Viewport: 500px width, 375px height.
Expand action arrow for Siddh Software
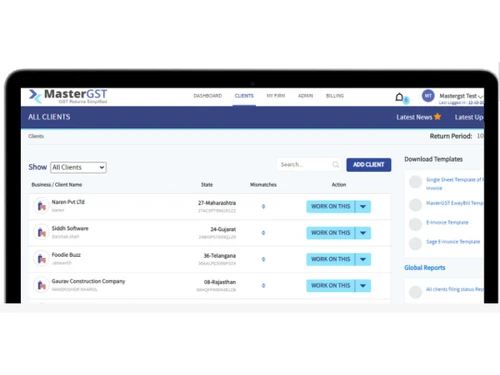363,233
